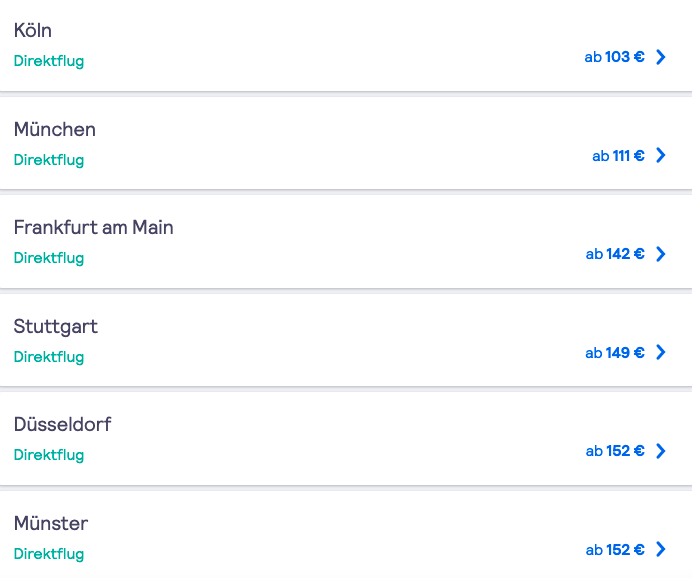This screenshot has height=578, width=692.
Task: Select the München destination title
Action: pyautogui.click(x=55, y=129)
